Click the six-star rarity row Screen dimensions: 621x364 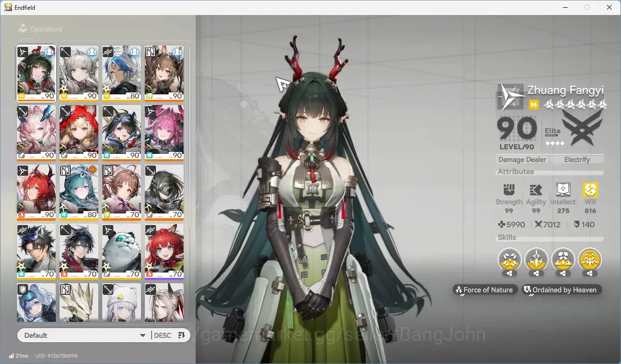pos(575,105)
